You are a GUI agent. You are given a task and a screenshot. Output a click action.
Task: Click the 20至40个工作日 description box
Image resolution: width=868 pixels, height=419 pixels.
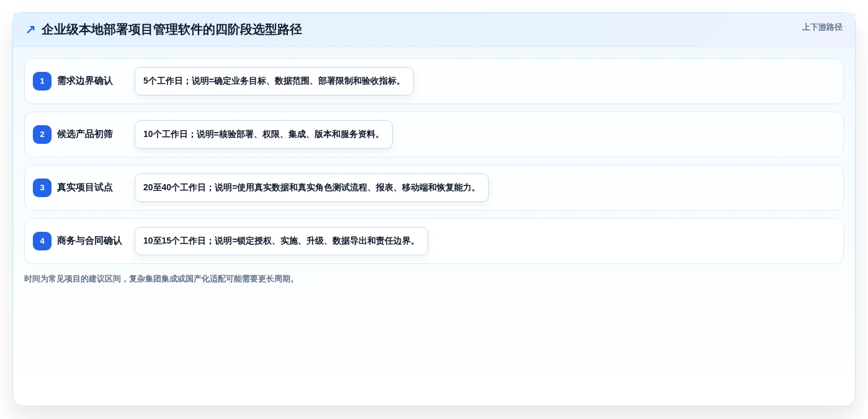tap(311, 188)
